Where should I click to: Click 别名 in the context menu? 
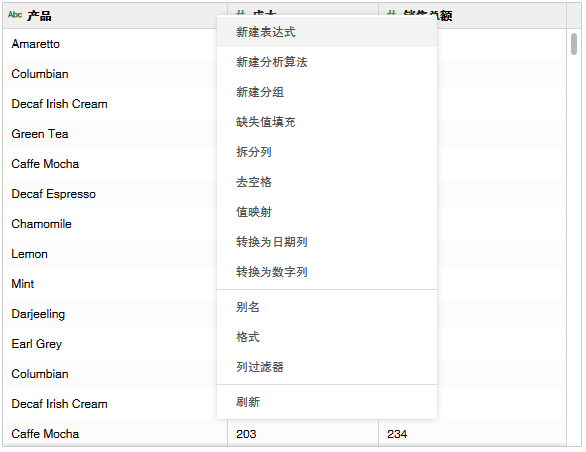pyautogui.click(x=327, y=307)
